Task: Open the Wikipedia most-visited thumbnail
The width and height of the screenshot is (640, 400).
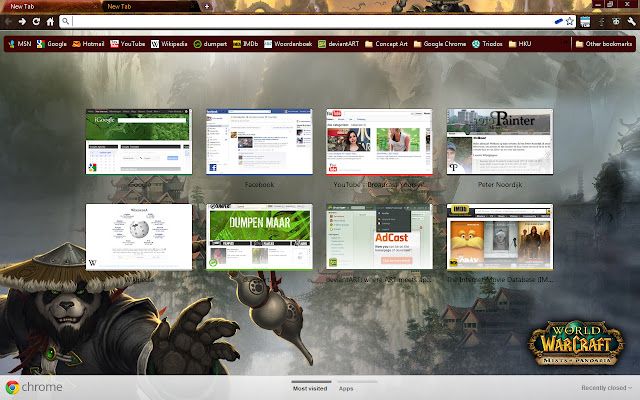Action: point(139,237)
